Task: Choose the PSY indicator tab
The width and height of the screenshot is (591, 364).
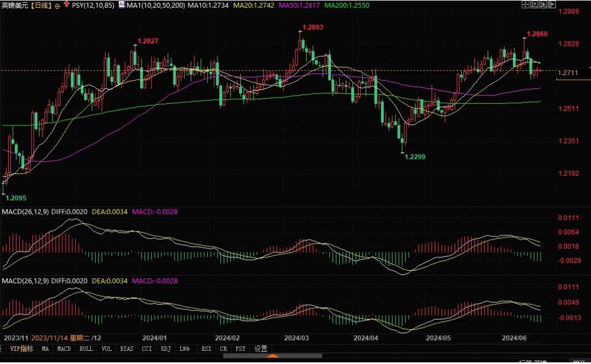Action: click(240, 349)
